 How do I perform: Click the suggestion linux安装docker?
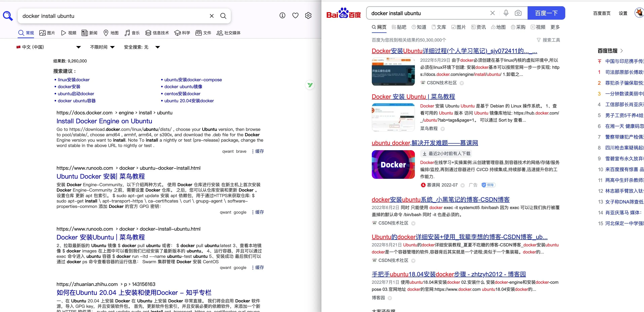pos(74,80)
